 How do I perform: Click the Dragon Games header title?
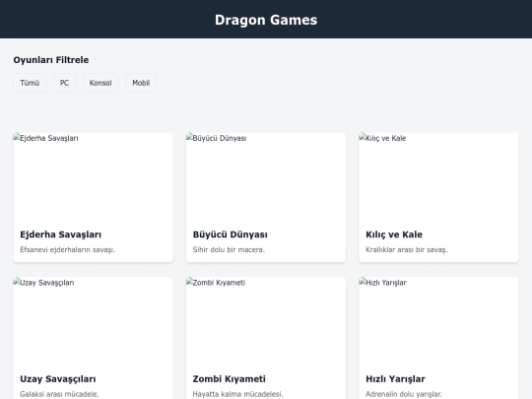coord(266,20)
